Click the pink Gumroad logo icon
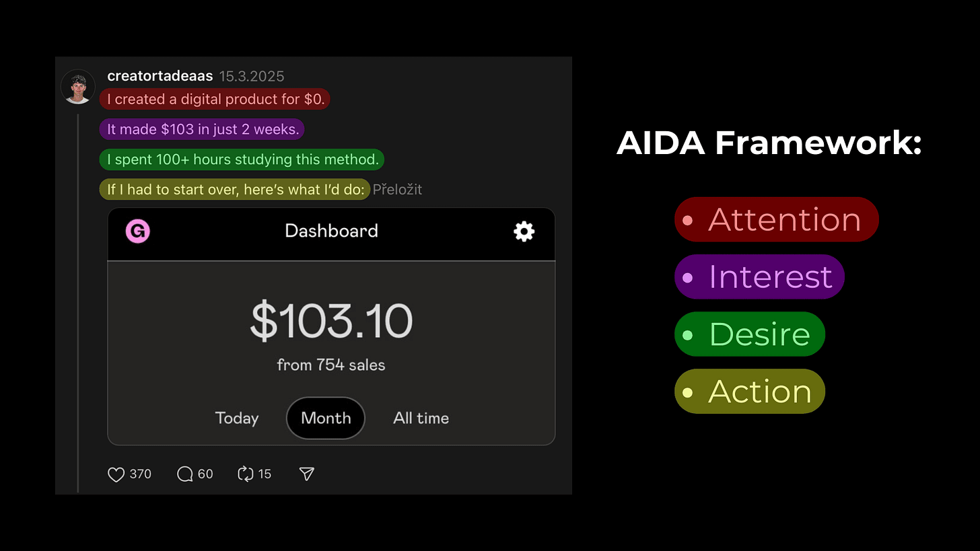Image resolution: width=980 pixels, height=551 pixels. (x=137, y=231)
